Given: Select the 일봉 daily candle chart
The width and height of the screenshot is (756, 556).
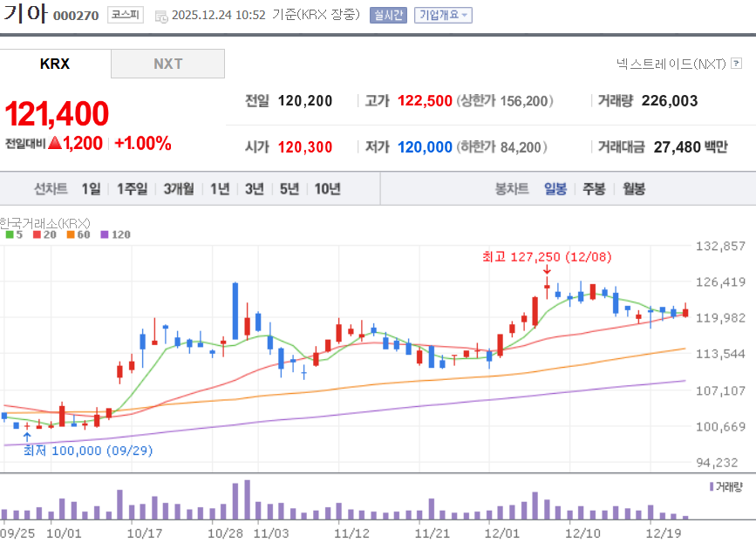Looking at the screenshot, I should (x=555, y=189).
